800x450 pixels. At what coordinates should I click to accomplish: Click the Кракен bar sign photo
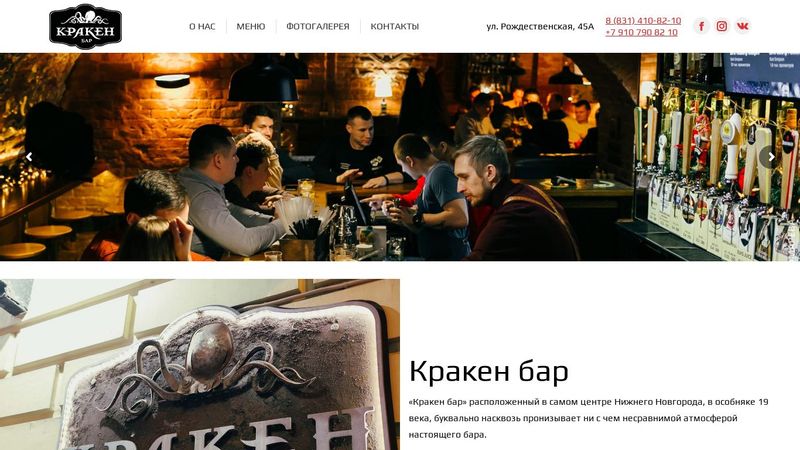[200, 364]
